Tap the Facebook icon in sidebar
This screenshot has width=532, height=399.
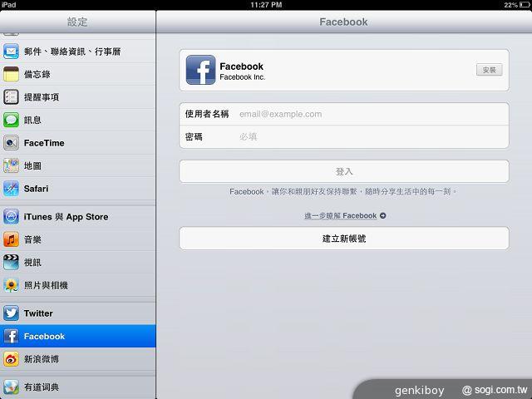pos(11,336)
